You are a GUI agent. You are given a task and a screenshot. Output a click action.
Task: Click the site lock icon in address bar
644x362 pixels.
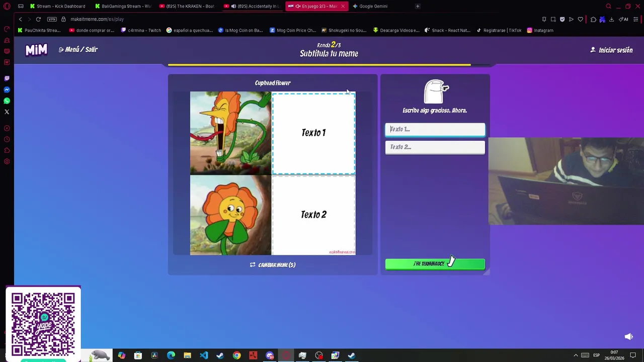[63, 19]
